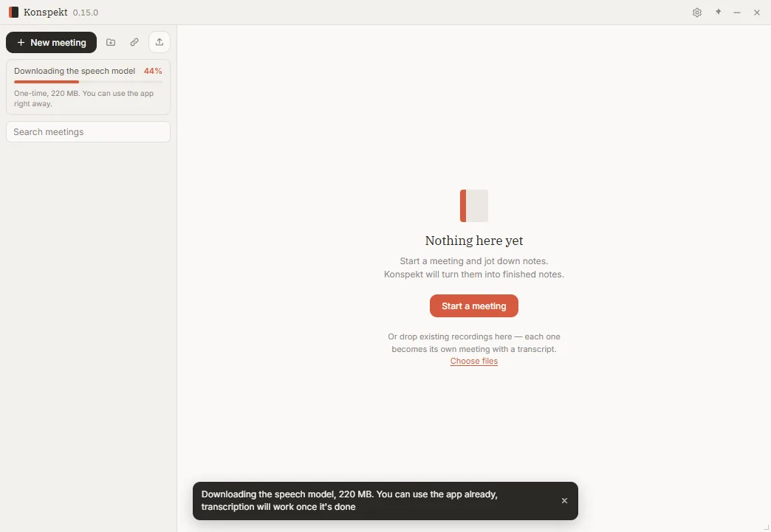Viewport: 771px width, 532px height.
Task: Click the 'One-time, 220 MB' description text
Action: [84, 98]
